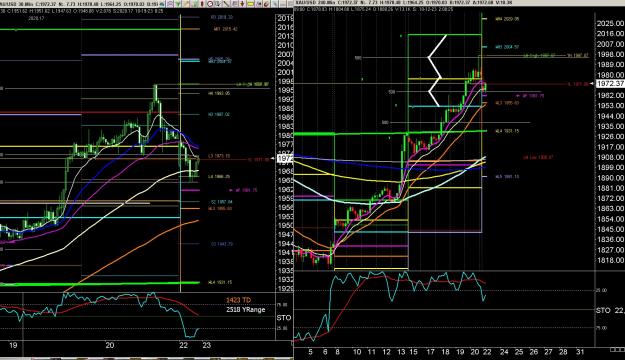This screenshot has height=360, width=625.
Task: Click date 26 on right chart time axis
Action: point(533,352)
